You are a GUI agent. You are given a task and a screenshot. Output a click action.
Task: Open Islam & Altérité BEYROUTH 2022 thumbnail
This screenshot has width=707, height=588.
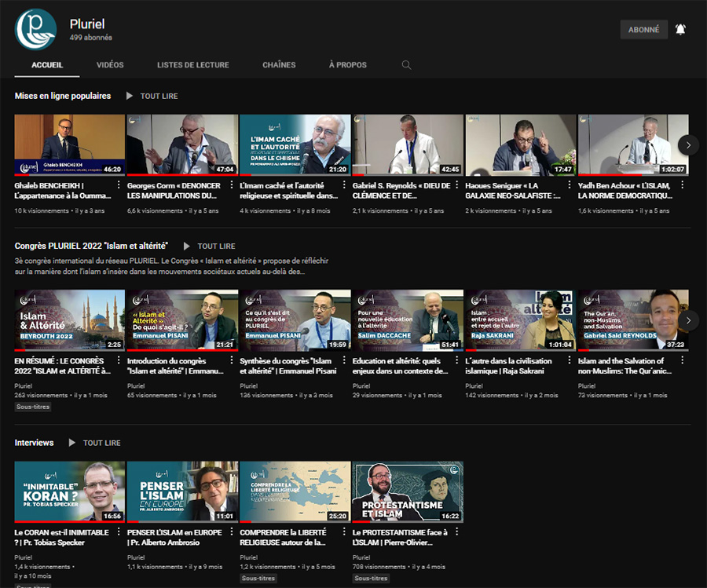pyautogui.click(x=69, y=320)
